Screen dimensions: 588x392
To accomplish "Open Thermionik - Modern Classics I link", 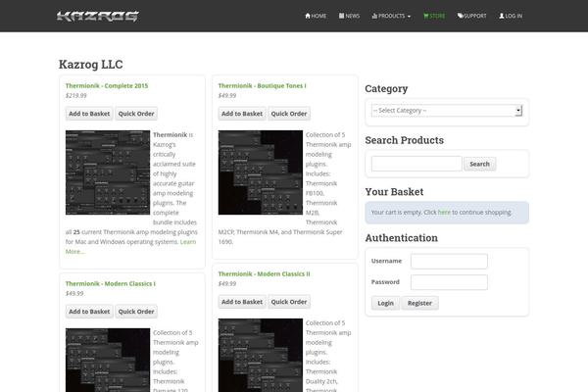I will 111,283.
